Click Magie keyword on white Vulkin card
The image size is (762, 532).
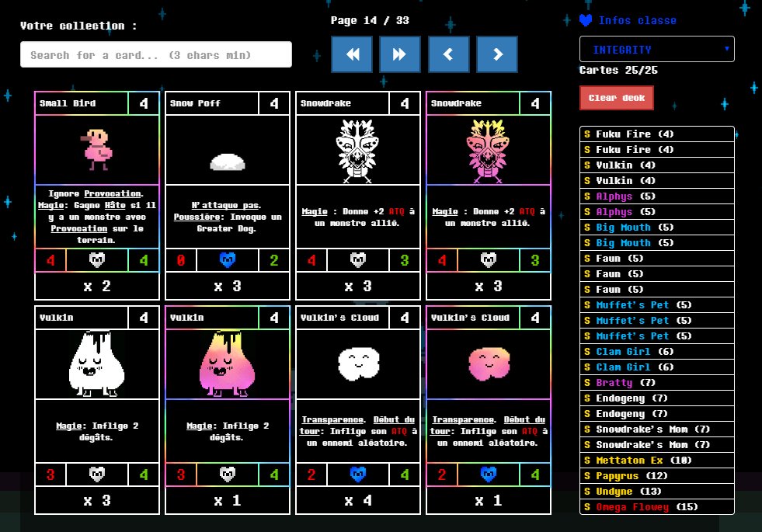pos(68,426)
